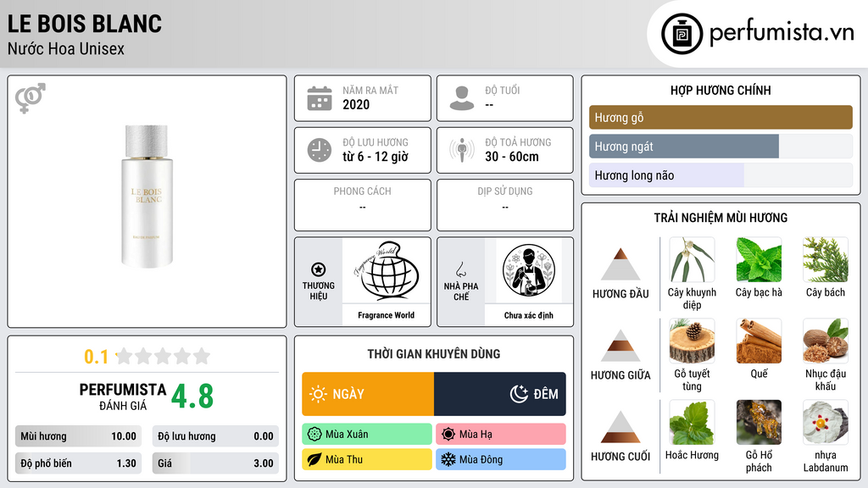868x488 pixels.
Task: Click the Gỗ tuyết tùng cedarwood image
Action: [692, 341]
